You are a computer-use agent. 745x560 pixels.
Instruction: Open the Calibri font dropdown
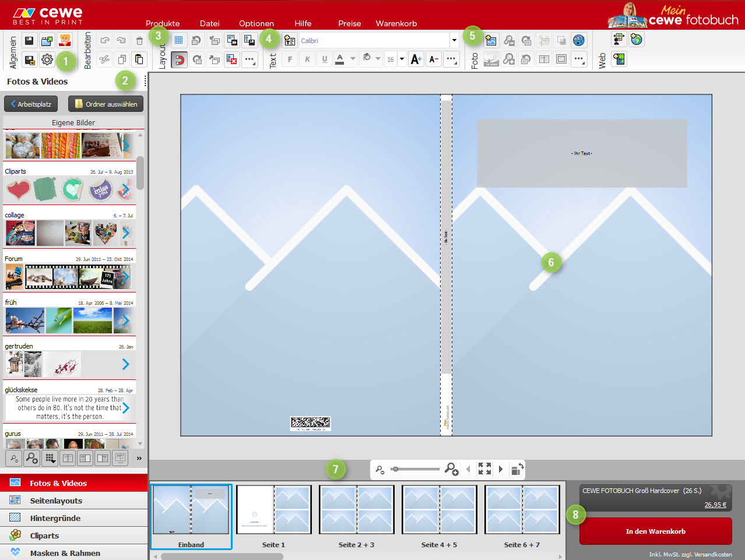[x=454, y=40]
